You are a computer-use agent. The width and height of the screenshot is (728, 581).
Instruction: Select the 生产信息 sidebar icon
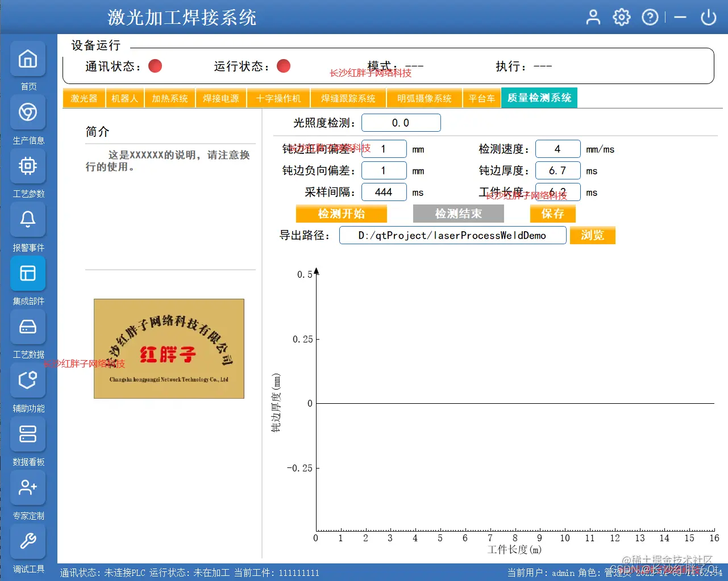28,112
